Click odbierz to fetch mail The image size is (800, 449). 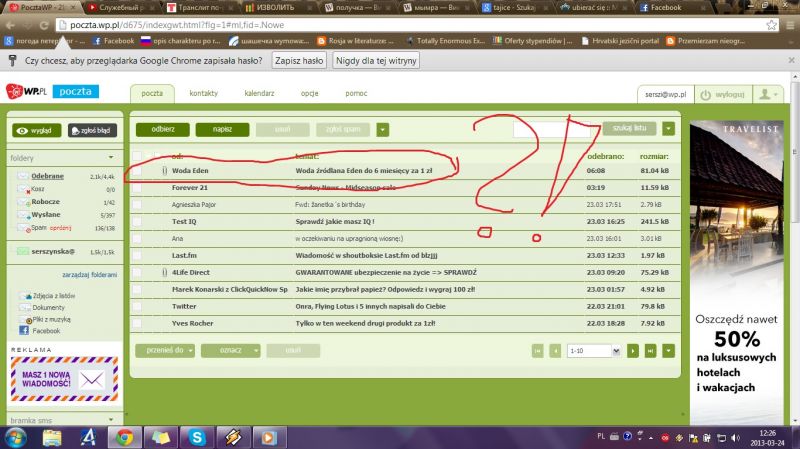[163, 130]
